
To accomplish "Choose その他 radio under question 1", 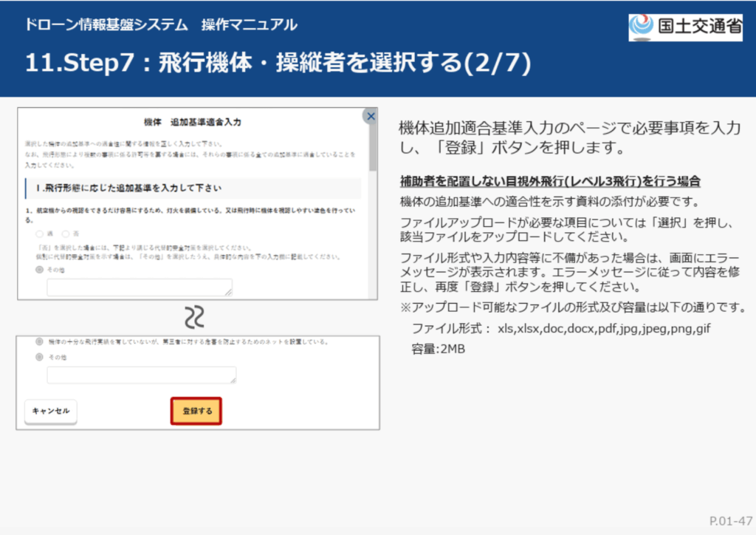I will [40, 270].
